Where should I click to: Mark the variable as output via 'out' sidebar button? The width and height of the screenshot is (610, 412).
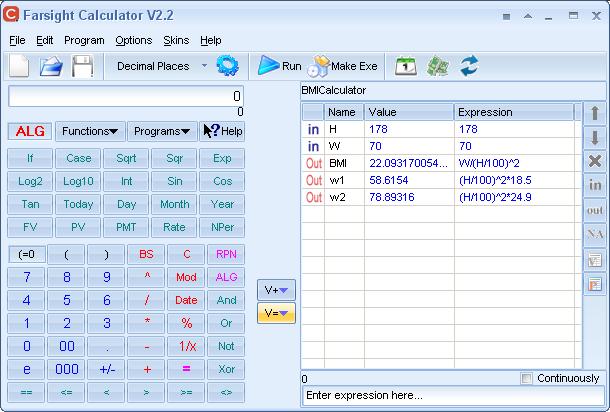coord(594,210)
